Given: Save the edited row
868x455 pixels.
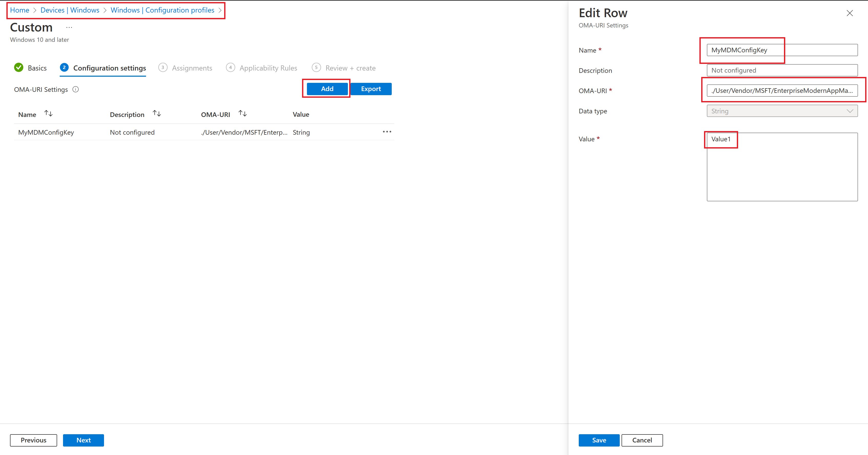Looking at the screenshot, I should 599,440.
